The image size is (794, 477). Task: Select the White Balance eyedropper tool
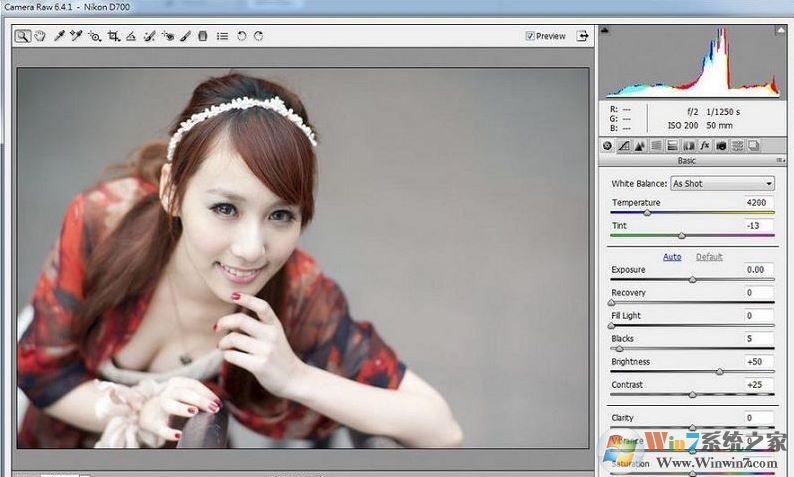point(59,36)
